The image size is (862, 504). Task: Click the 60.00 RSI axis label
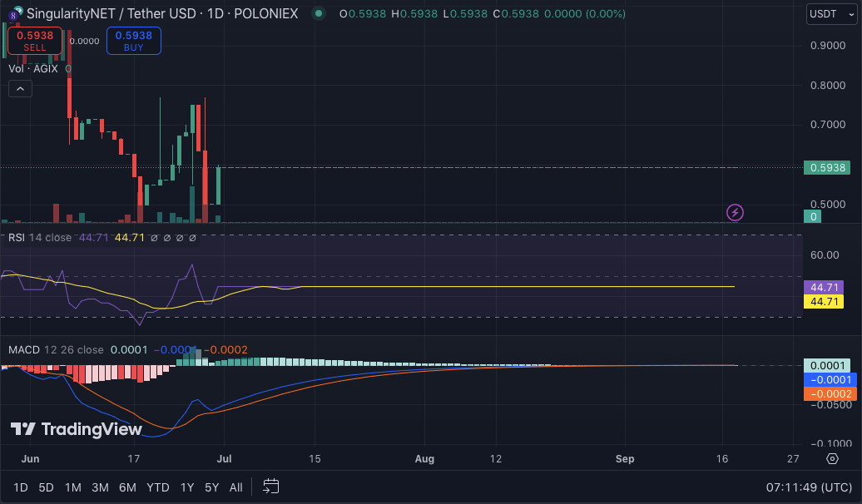(825, 254)
